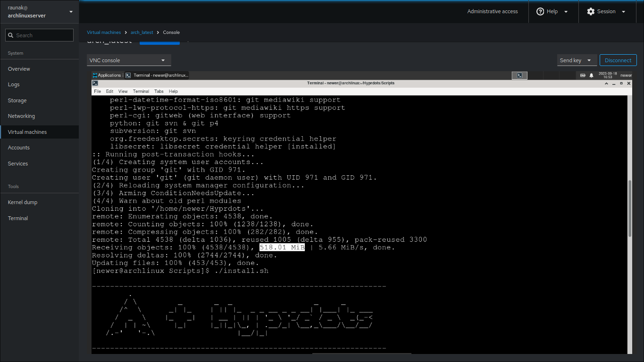Open the Terminal menu in the terminal window

pyautogui.click(x=141, y=91)
